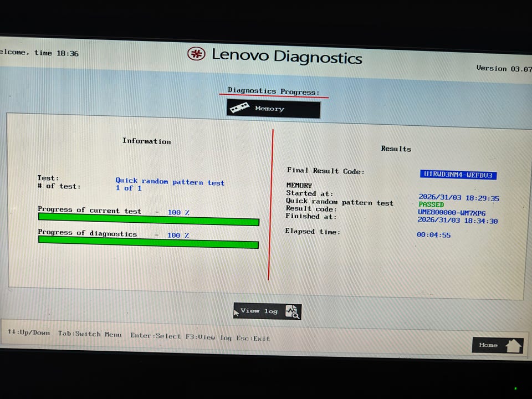532x399 pixels.
Task: Click the 'F3:View log' shortcut hint
Action: click(x=208, y=337)
